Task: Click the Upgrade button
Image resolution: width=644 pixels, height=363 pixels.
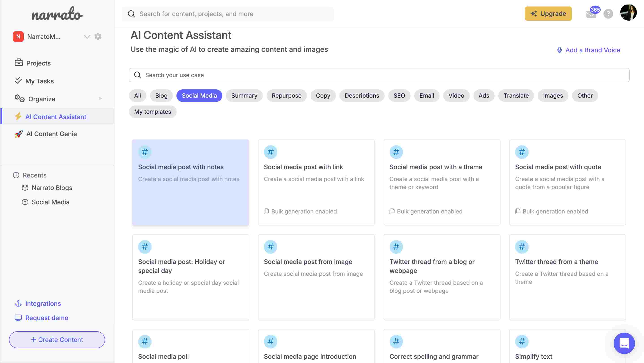Action: [x=548, y=13]
